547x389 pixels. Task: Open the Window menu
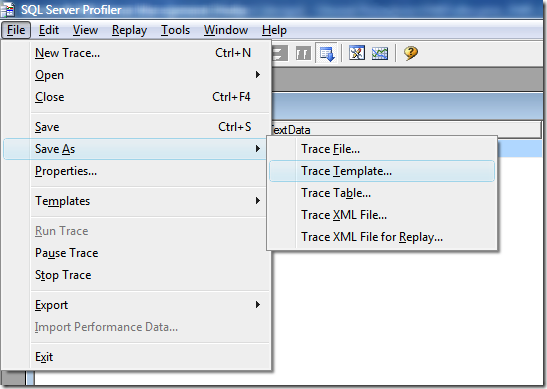226,30
